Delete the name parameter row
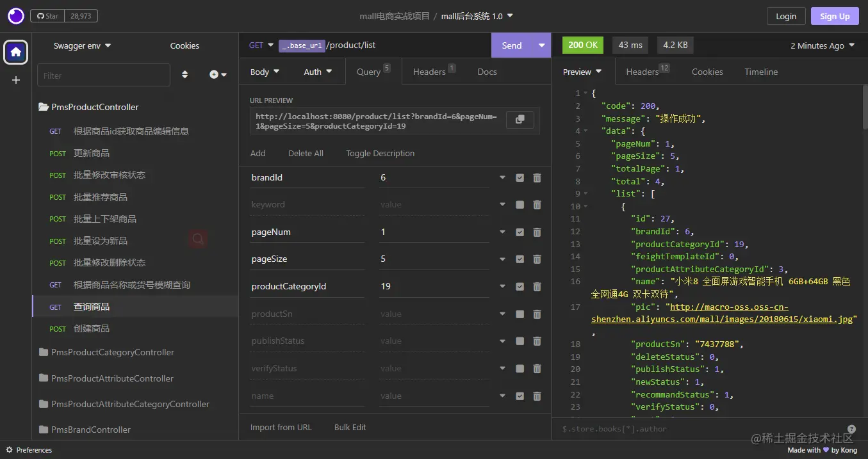868x459 pixels. [x=537, y=396]
